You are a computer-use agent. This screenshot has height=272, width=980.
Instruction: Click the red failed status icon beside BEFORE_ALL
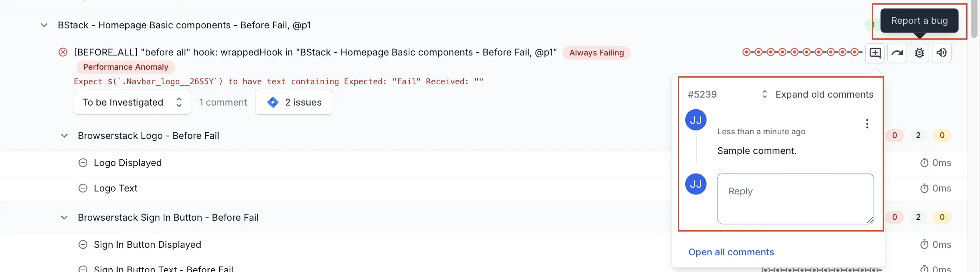(x=63, y=52)
